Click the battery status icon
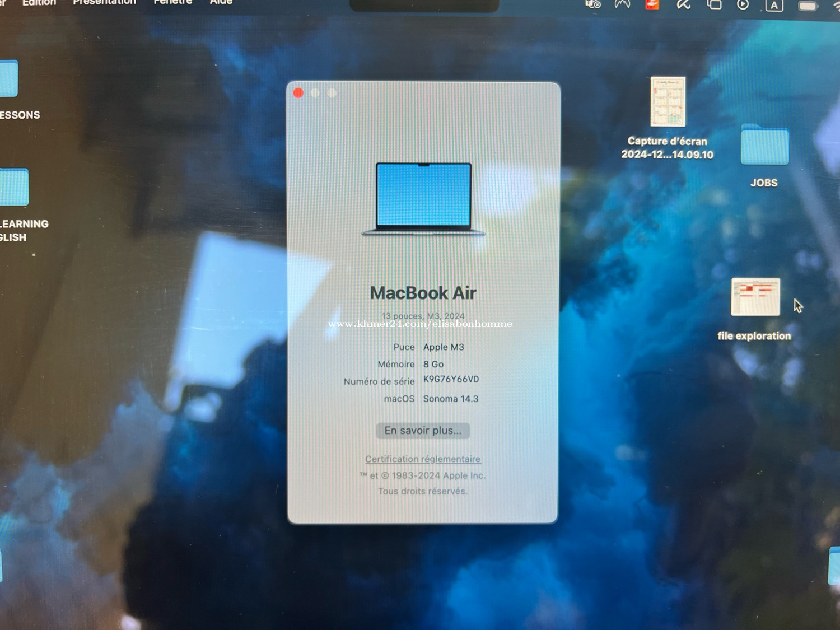 point(808,6)
